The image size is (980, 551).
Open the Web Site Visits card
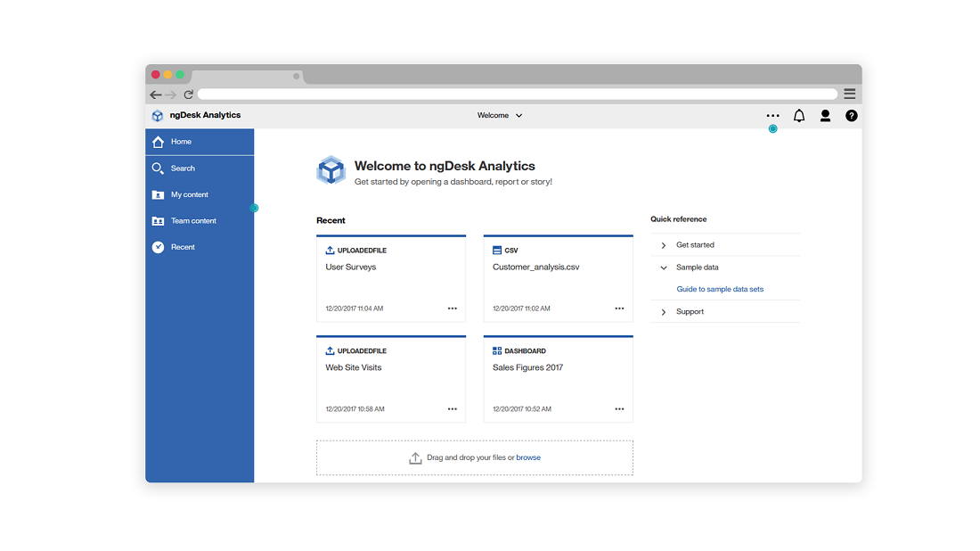point(391,380)
